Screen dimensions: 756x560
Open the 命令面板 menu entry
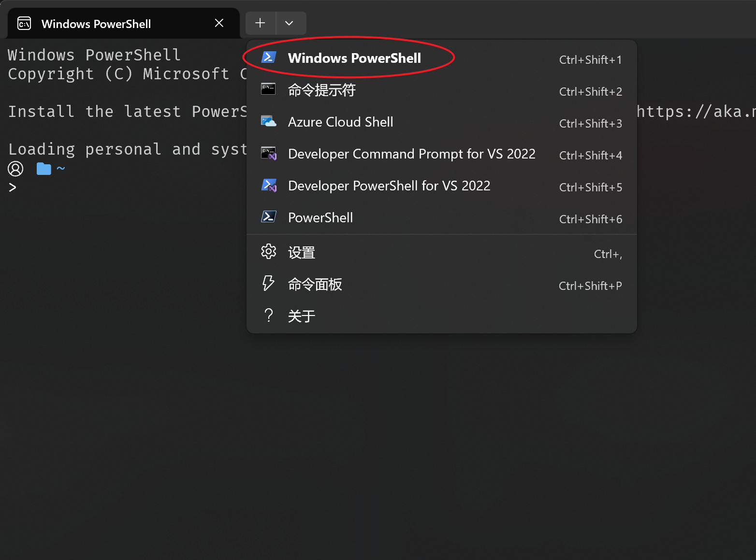pos(442,285)
